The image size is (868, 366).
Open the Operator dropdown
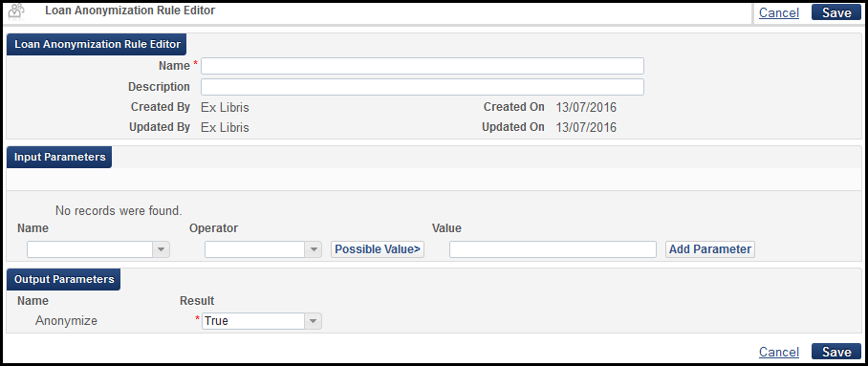point(263,249)
